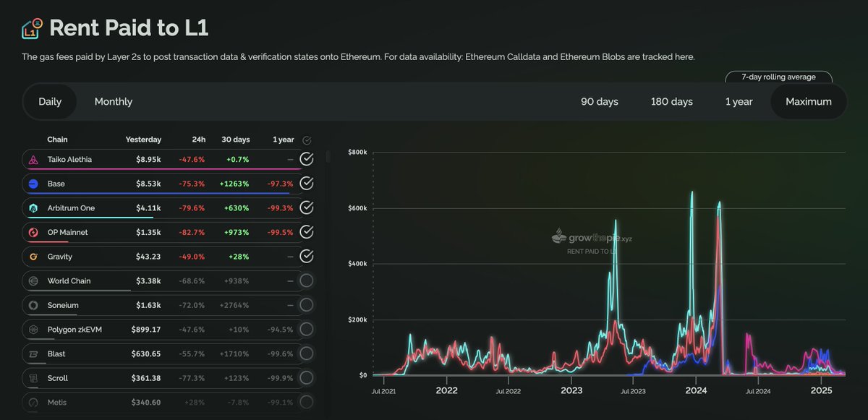Image resolution: width=868 pixels, height=420 pixels.
Task: Click the Gravity row name
Action: (60, 257)
